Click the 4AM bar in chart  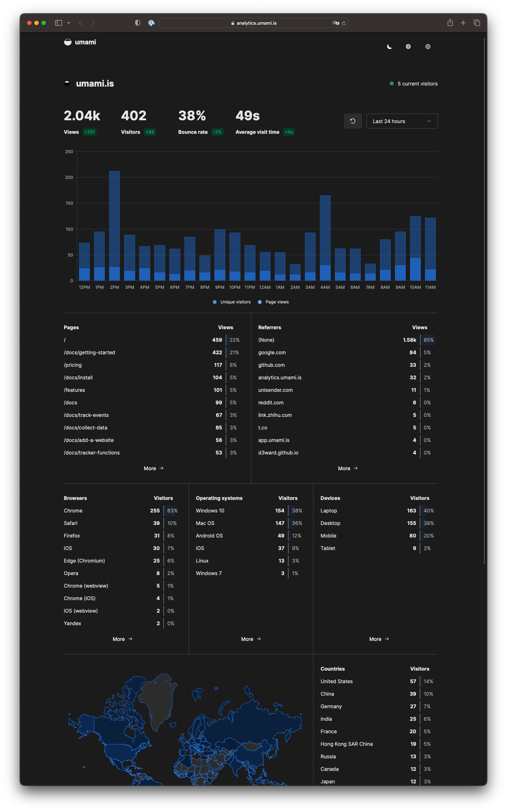[325, 238]
